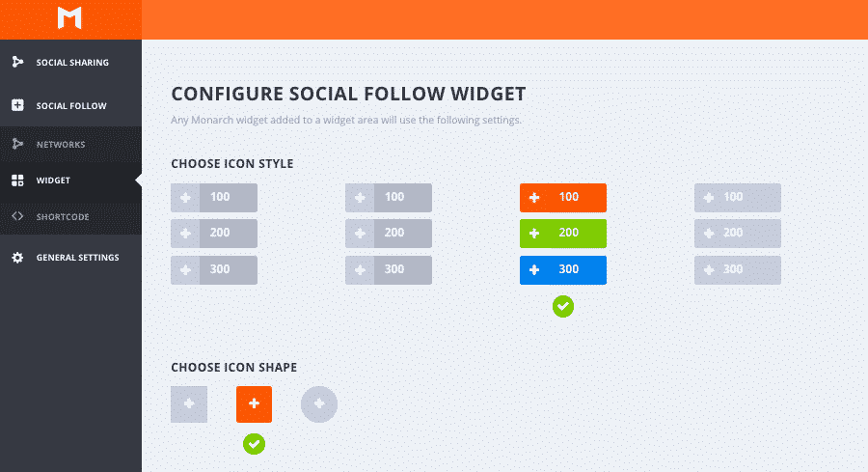
Task: Click the Widget grid icon
Action: [x=17, y=180]
